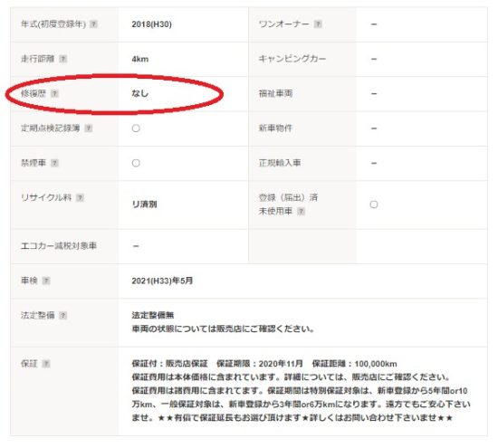The height and width of the screenshot is (448, 498).
Task: Show help for 定期点検記録簿
Action: (89, 128)
